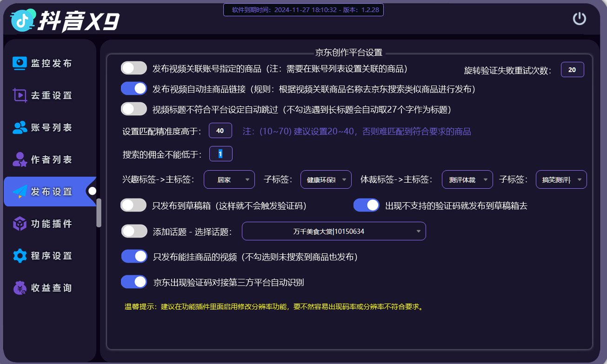607x364 pixels.
Task: Click the people icon for 账号列表
Action: point(20,127)
